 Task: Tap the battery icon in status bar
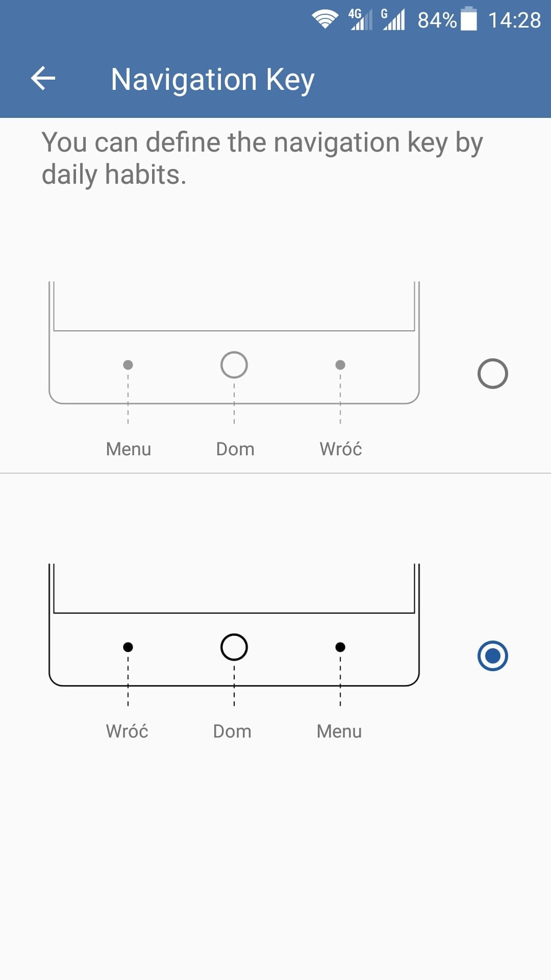(469, 19)
